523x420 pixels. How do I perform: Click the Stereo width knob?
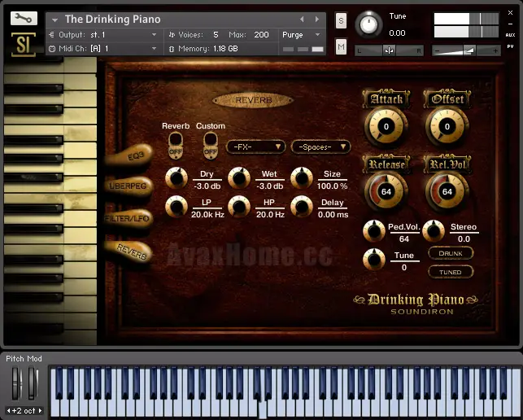[x=434, y=231]
